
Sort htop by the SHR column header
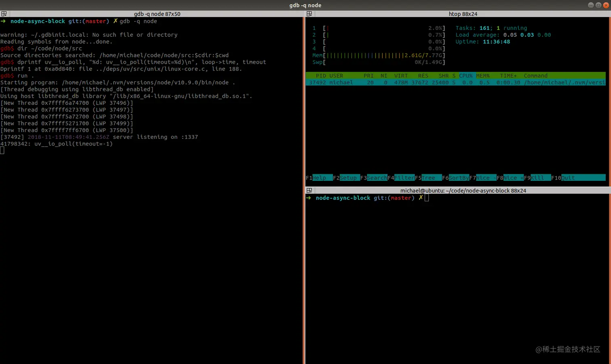(444, 76)
